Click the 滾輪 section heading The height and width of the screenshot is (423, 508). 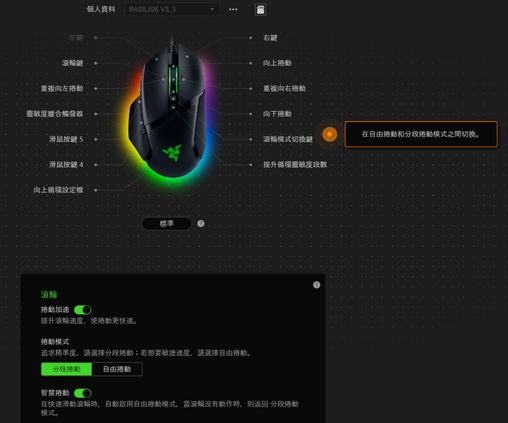49,294
